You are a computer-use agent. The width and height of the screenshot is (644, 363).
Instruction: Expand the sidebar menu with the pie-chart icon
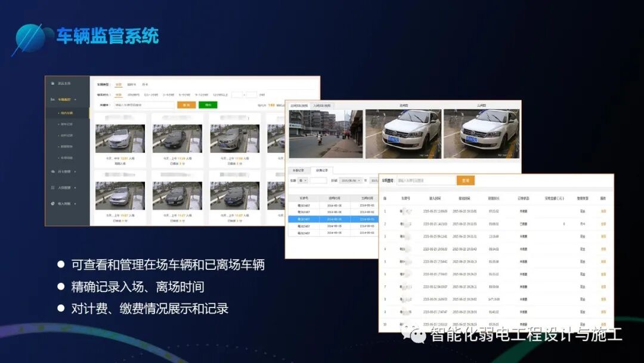point(75,204)
